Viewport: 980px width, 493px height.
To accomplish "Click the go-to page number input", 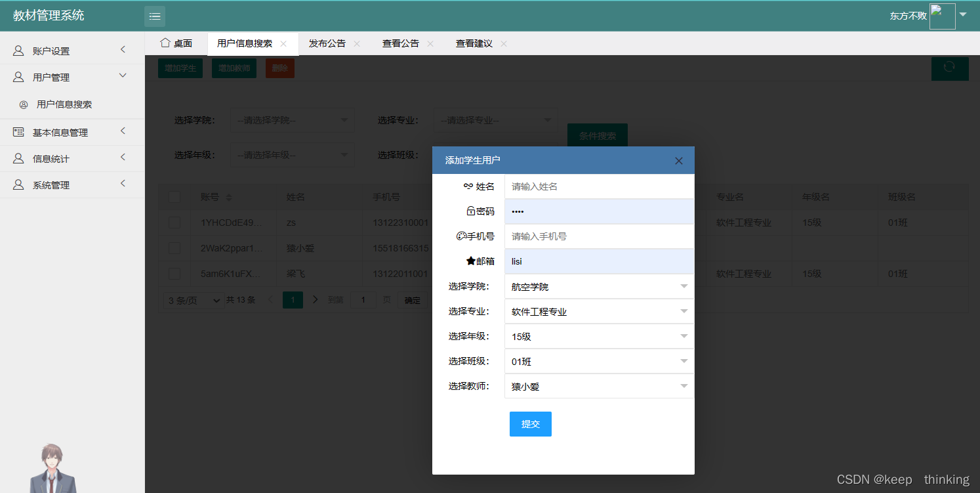I will click(363, 300).
